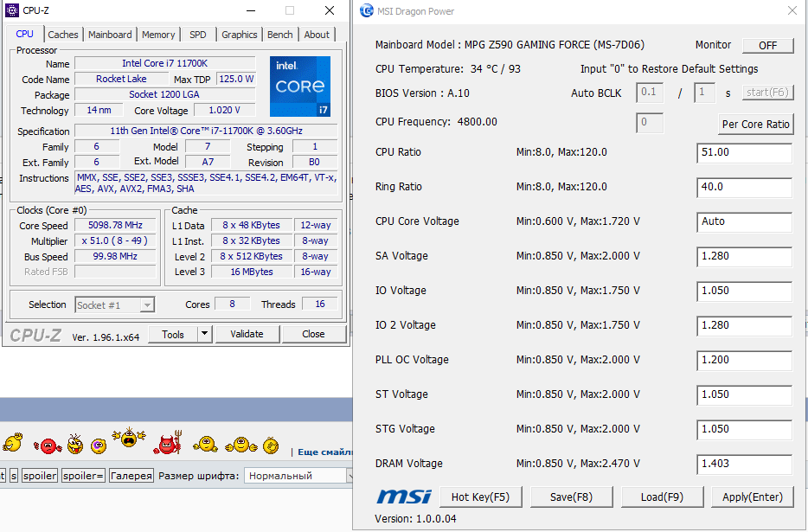Click the CPU Core Voltage Auto field
This screenshot has width=808, height=532.
pyautogui.click(x=744, y=222)
